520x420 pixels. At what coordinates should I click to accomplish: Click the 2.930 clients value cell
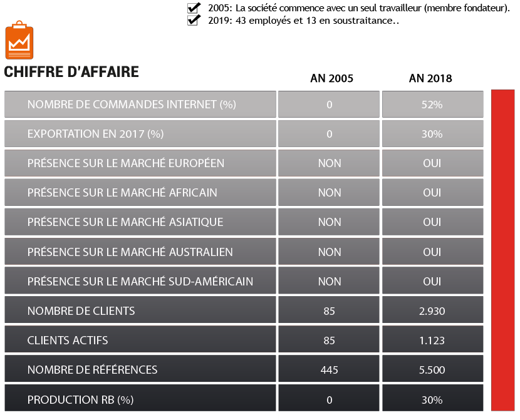(433, 310)
